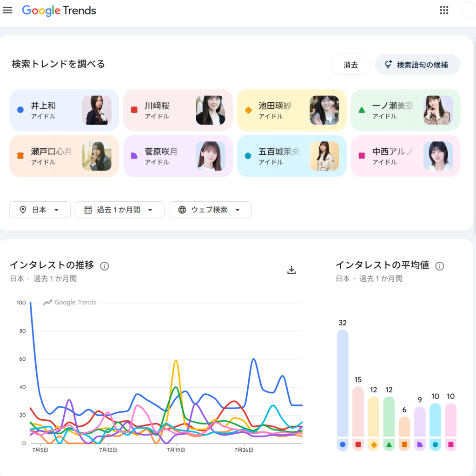Open the 瀬戸口心月 term card
The height and width of the screenshot is (476, 476).
pos(64,156)
